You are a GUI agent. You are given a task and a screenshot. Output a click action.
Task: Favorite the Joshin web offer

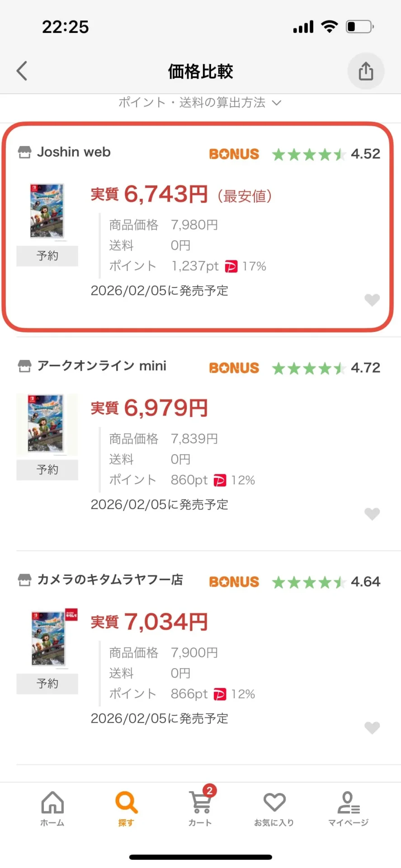(x=372, y=300)
